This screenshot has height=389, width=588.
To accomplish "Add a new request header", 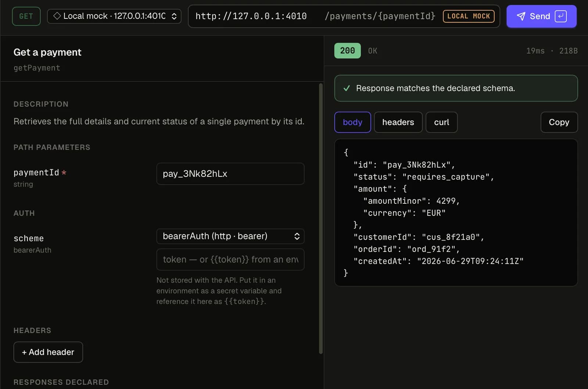I will point(48,352).
